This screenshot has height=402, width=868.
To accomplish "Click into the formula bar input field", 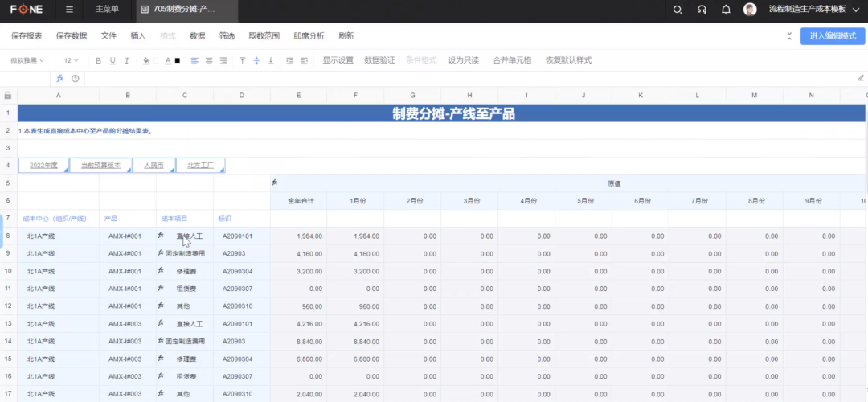I will click(x=468, y=79).
